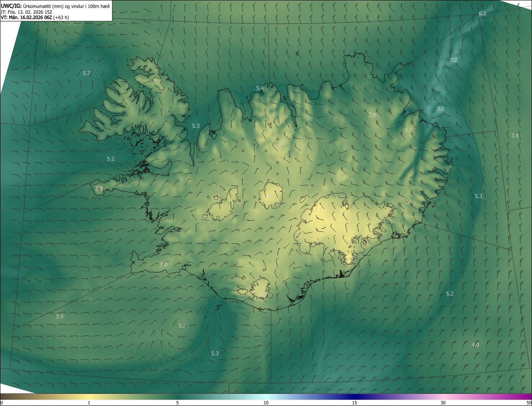Click the 5.7 value northwest of the Westfjords
This screenshot has height=406, width=532.
coord(86,73)
